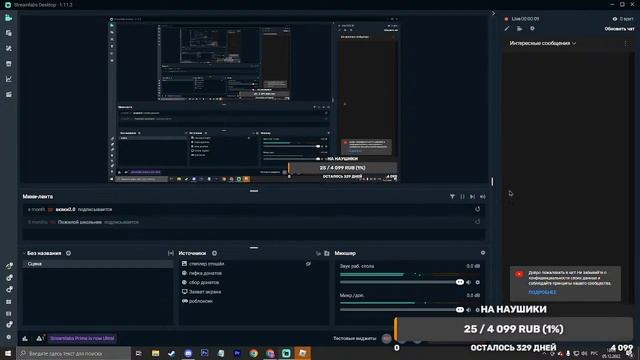Open the tools icon in left sidebar
The image size is (640, 360).
[x=9, y=48]
